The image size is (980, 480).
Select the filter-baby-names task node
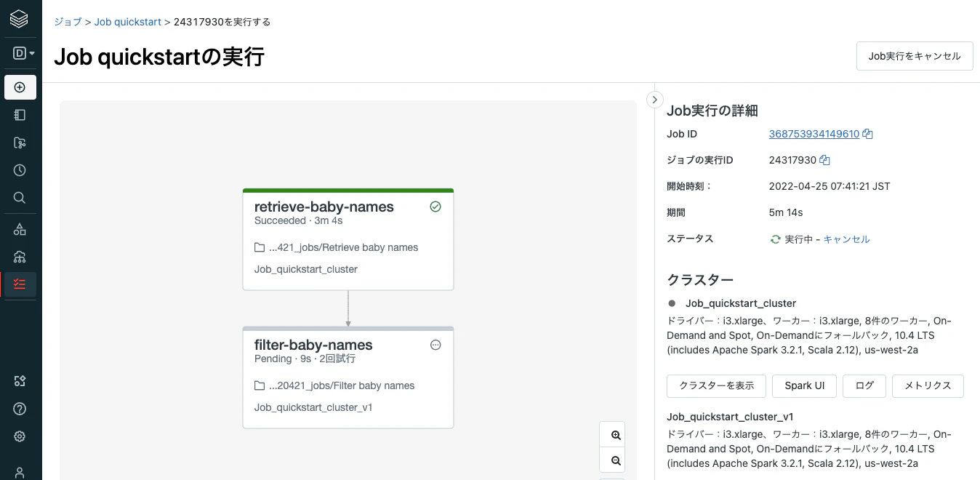coord(348,377)
